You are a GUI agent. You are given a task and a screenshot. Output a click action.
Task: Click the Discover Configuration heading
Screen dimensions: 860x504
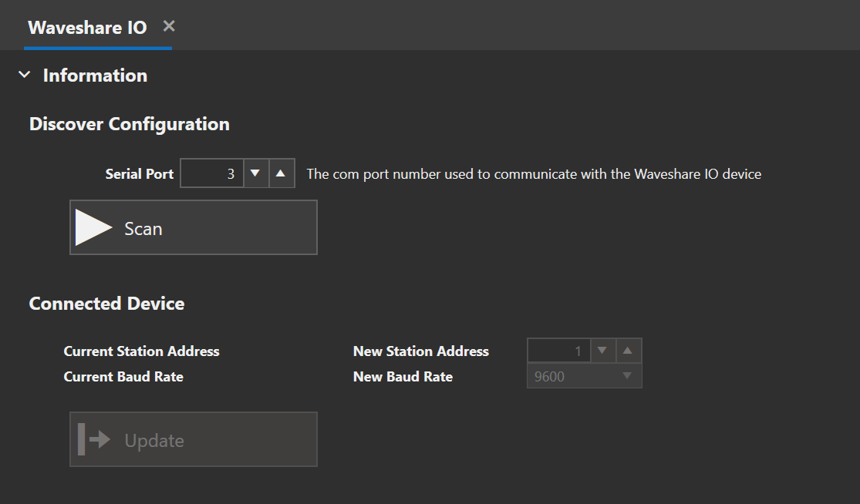tap(130, 124)
